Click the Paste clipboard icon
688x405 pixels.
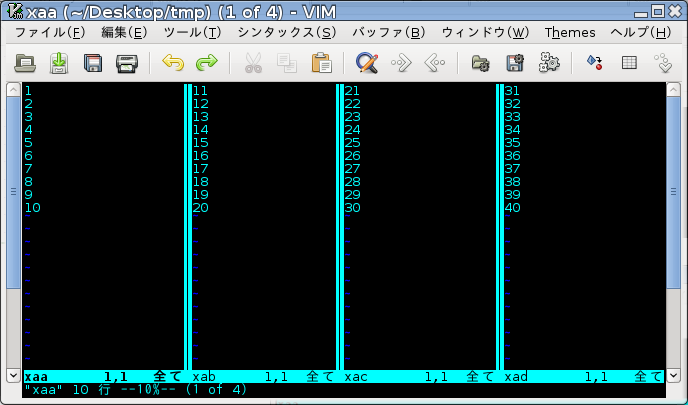(x=321, y=63)
